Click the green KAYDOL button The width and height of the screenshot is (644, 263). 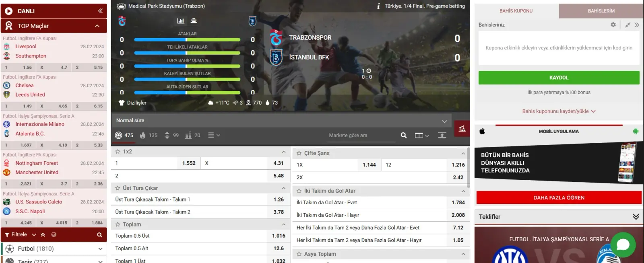pos(559,78)
